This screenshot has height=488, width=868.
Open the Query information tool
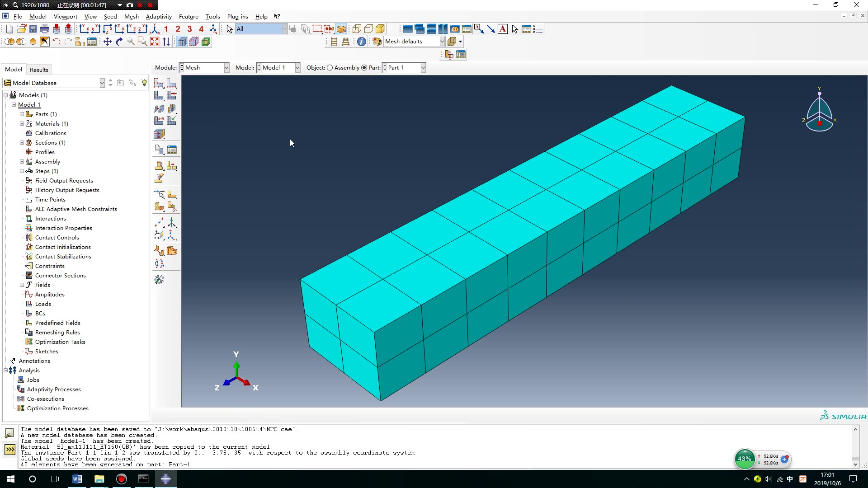pyautogui.click(x=362, y=42)
